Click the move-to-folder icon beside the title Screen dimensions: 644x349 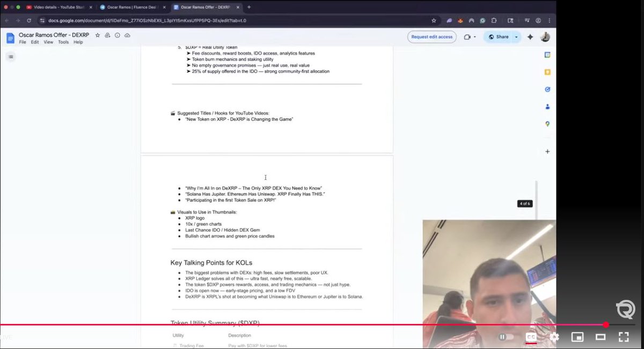coord(107,35)
